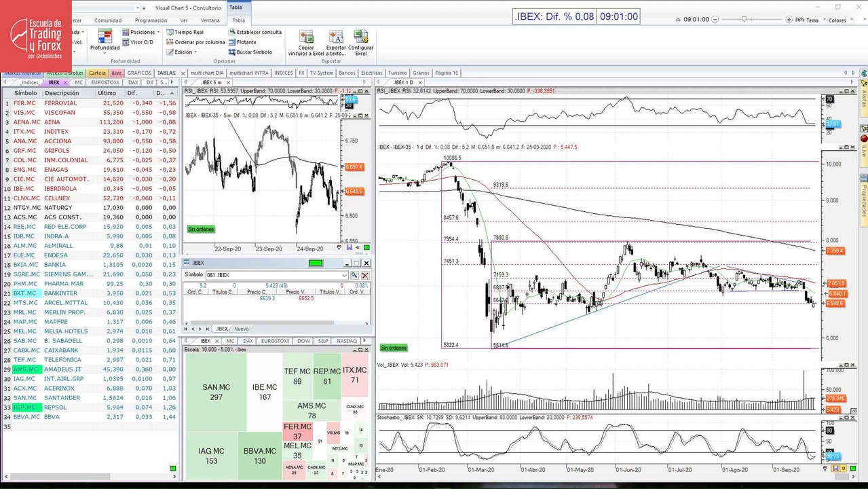Screen dimensions: 868x489
Task: Open the Profundidad depth tool
Action: 105,40
